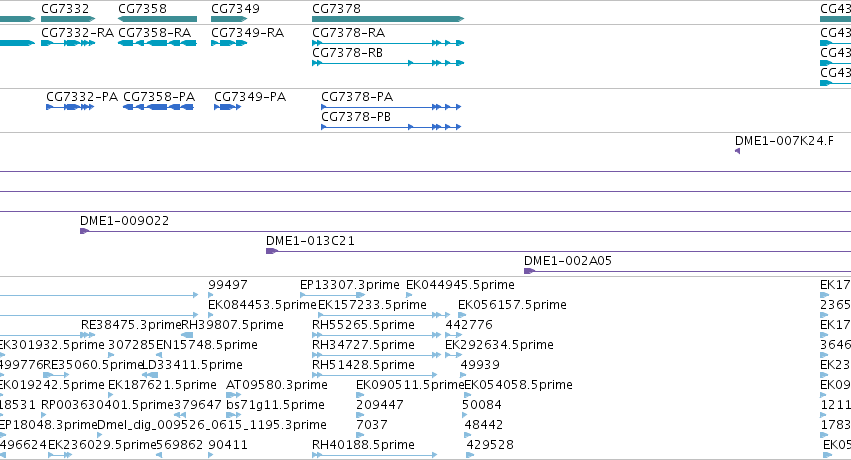This screenshot has width=851, height=460.
Task: Click the EK292634.5prime EST feature
Action: (453, 355)
